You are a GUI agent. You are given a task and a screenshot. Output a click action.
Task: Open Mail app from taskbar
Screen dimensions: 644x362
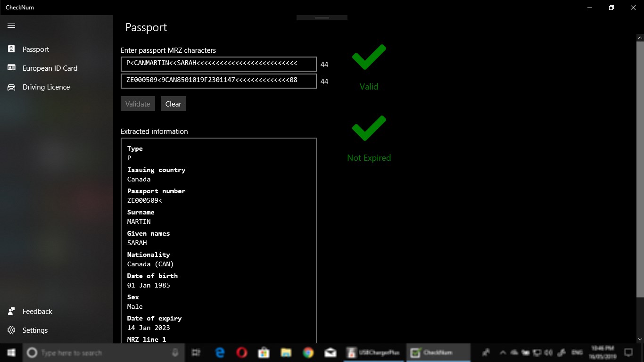point(330,353)
